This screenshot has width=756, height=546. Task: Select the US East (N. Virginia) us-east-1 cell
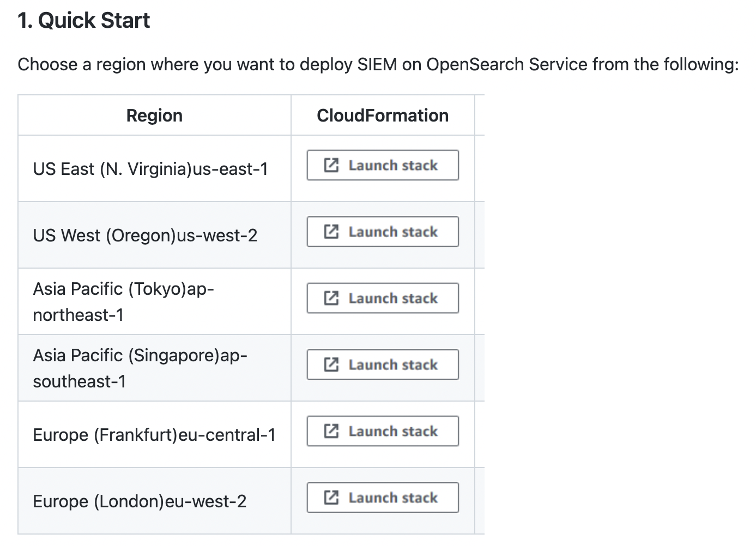[154, 168]
